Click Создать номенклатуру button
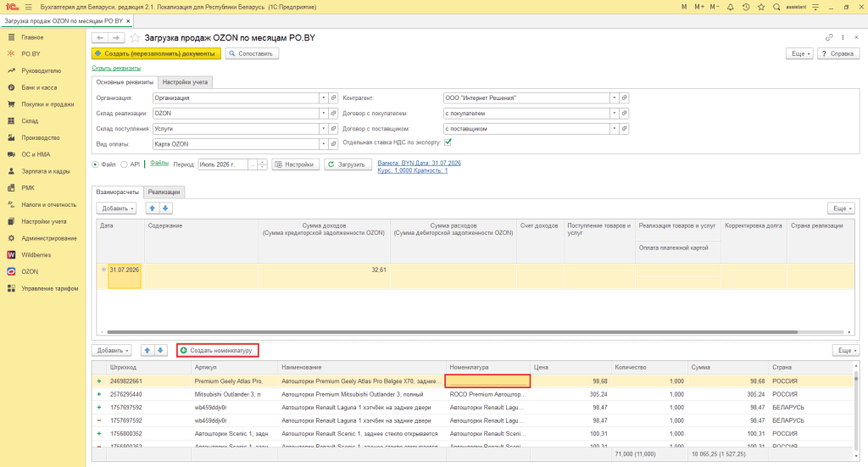 [218, 351]
